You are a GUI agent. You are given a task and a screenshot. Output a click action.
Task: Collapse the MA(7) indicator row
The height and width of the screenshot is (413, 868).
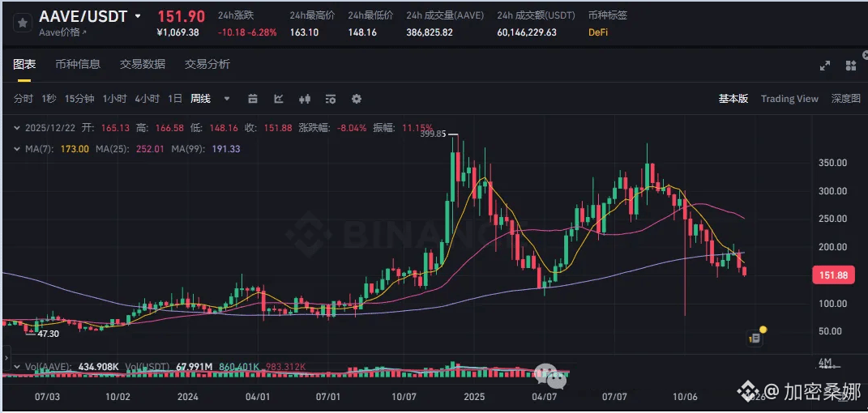click(19, 149)
